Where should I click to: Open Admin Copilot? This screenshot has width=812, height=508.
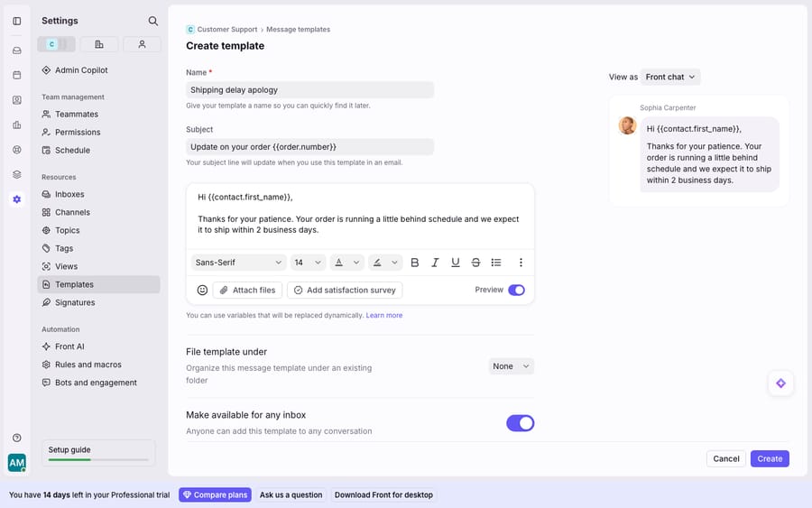(x=98, y=69)
